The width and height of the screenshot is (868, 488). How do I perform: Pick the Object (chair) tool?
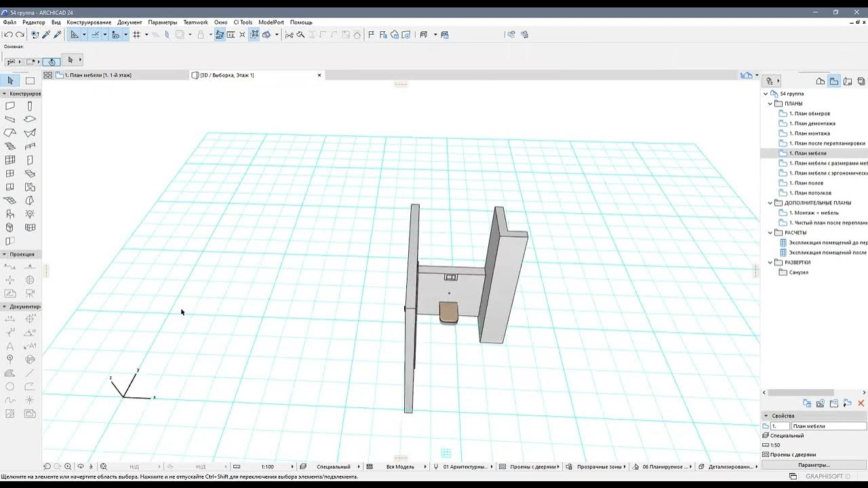tap(10, 214)
